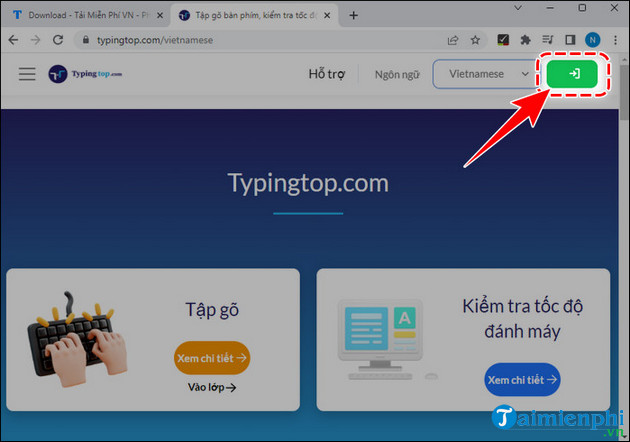
Task: Close the Download - Tải Miễn Phí tab
Action: tap(160, 15)
